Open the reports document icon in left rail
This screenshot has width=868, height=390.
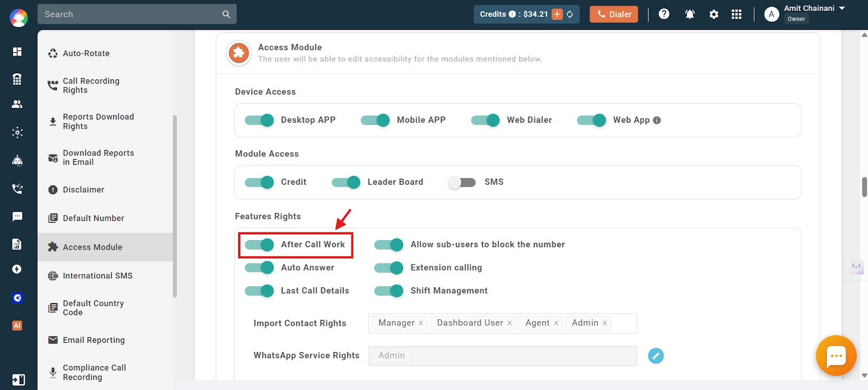coord(17,244)
